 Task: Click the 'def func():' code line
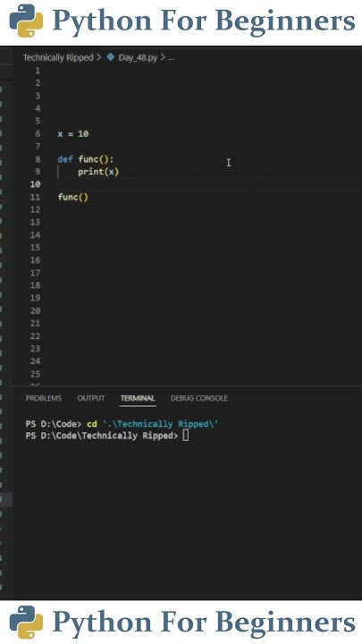click(x=86, y=159)
